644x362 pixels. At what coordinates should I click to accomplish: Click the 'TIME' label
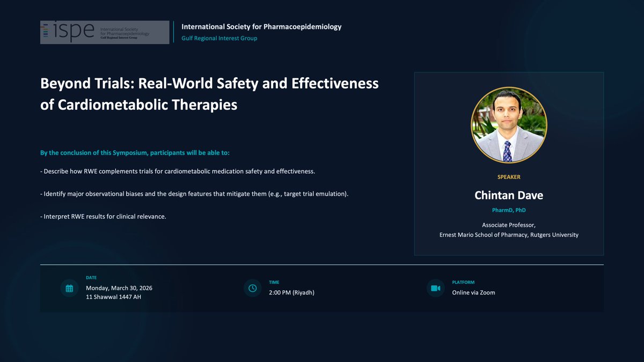(x=274, y=282)
